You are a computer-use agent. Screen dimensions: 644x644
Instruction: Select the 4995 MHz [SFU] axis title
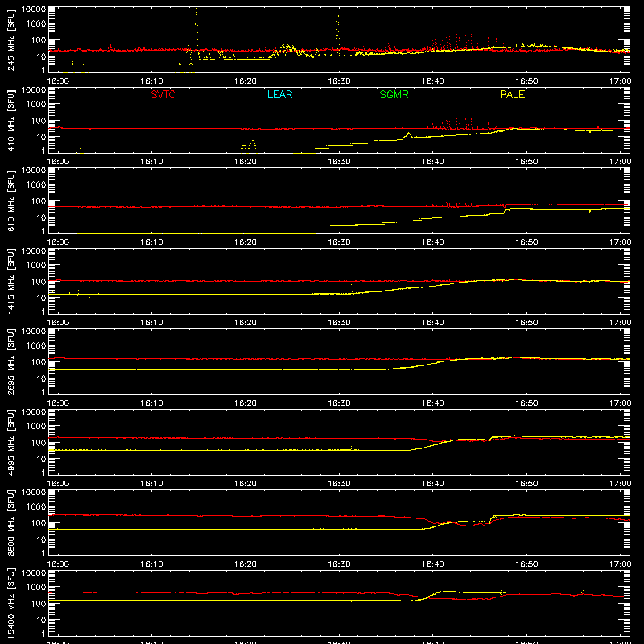[11, 442]
